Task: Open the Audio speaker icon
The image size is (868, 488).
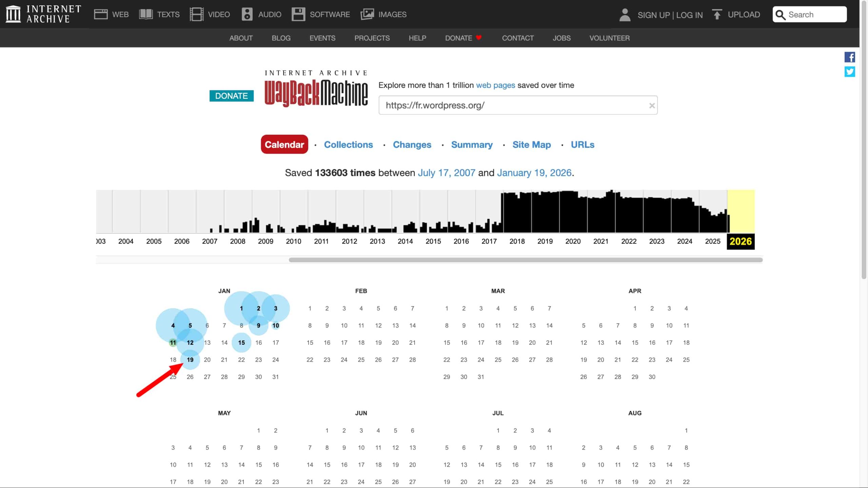Action: pos(247,14)
